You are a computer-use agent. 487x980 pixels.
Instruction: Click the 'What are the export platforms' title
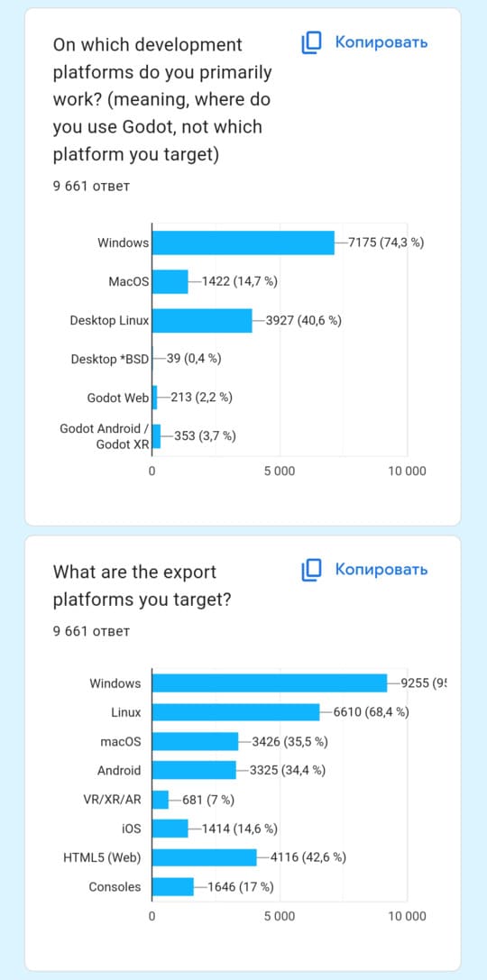coord(142,586)
